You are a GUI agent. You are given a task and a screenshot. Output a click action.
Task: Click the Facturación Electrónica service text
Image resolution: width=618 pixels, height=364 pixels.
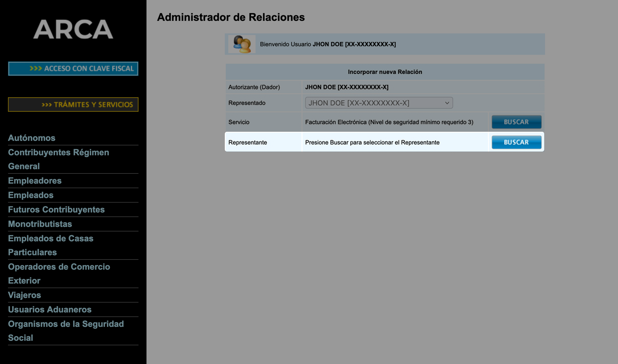click(x=389, y=122)
